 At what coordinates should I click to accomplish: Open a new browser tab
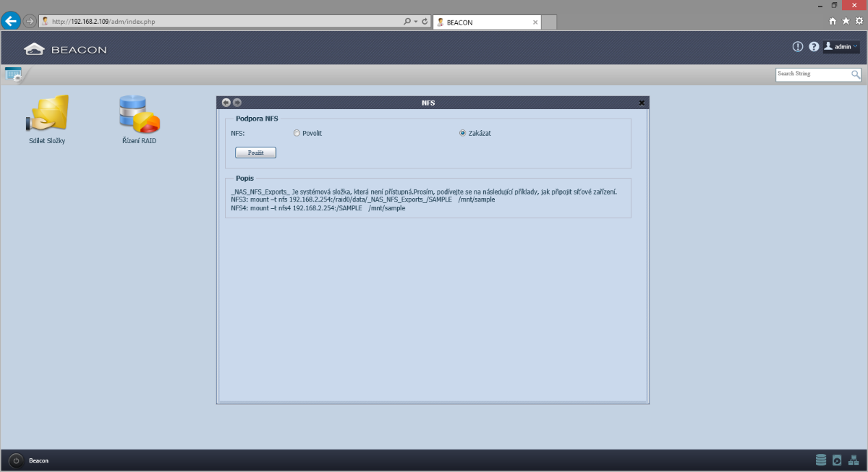[549, 22]
